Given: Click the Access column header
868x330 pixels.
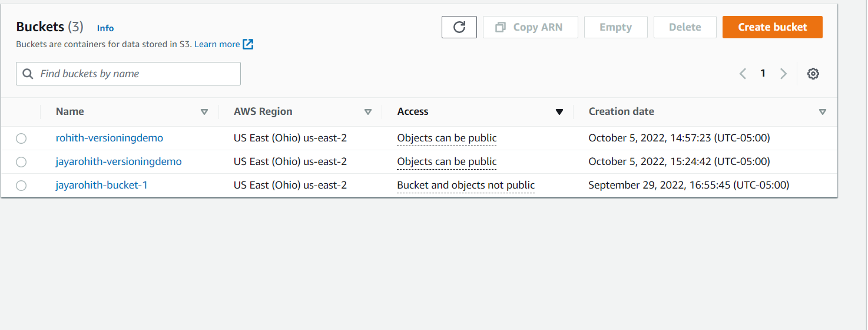Looking at the screenshot, I should point(413,111).
